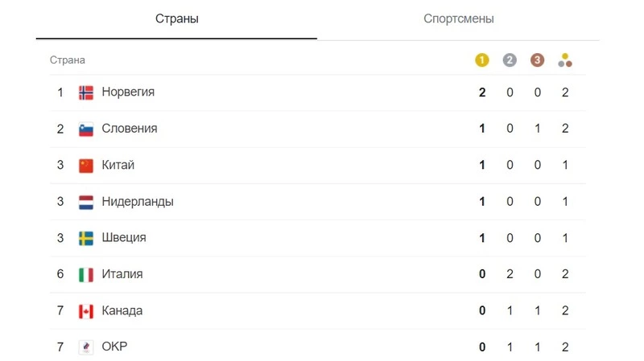Select the Канада country name
This screenshot has height=361, width=644.
(x=122, y=311)
